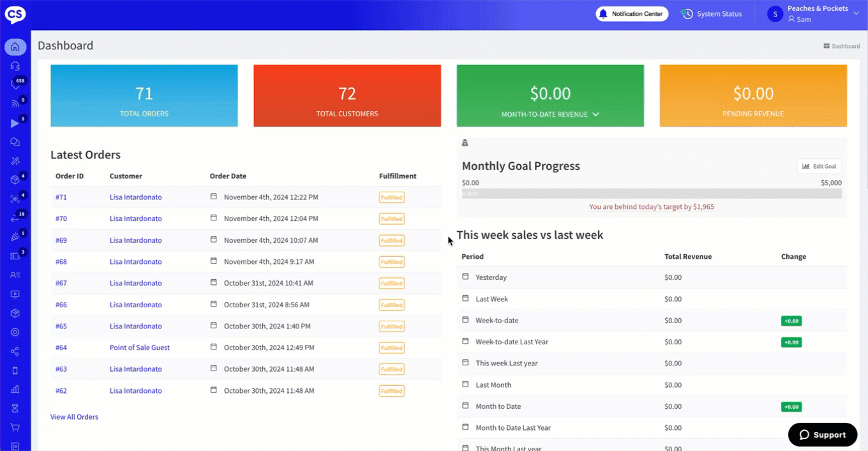Click the Edit Goal button

coord(819,167)
